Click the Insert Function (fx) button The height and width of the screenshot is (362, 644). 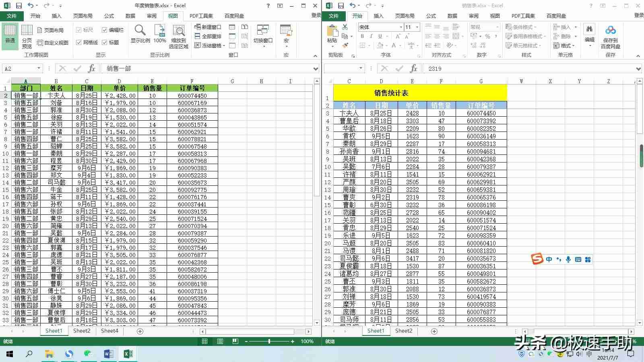[x=92, y=68]
